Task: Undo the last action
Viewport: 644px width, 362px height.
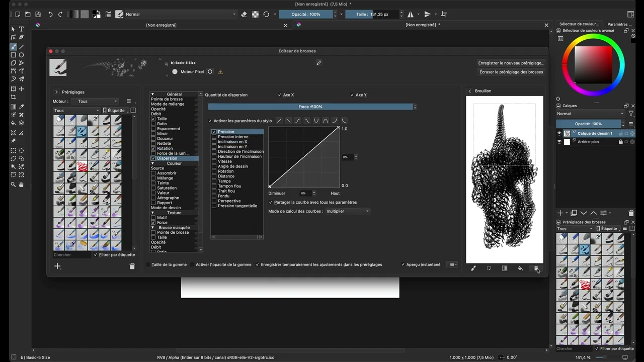Action: 50,14
